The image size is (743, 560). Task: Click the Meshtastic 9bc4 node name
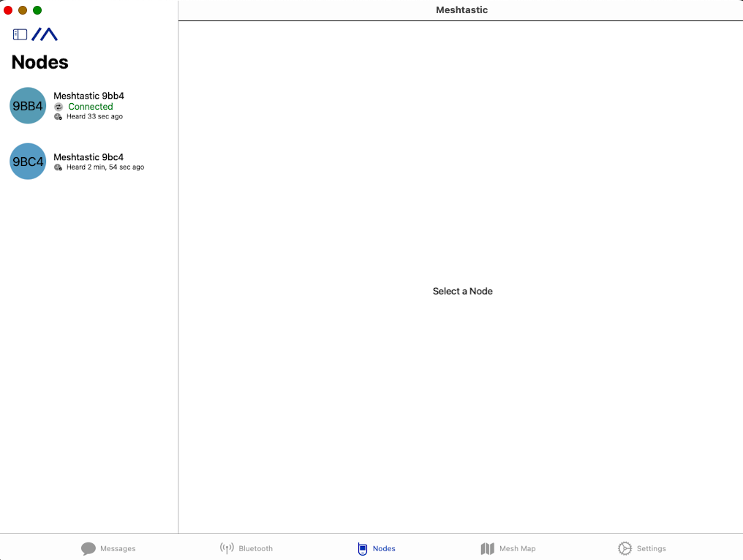point(88,157)
